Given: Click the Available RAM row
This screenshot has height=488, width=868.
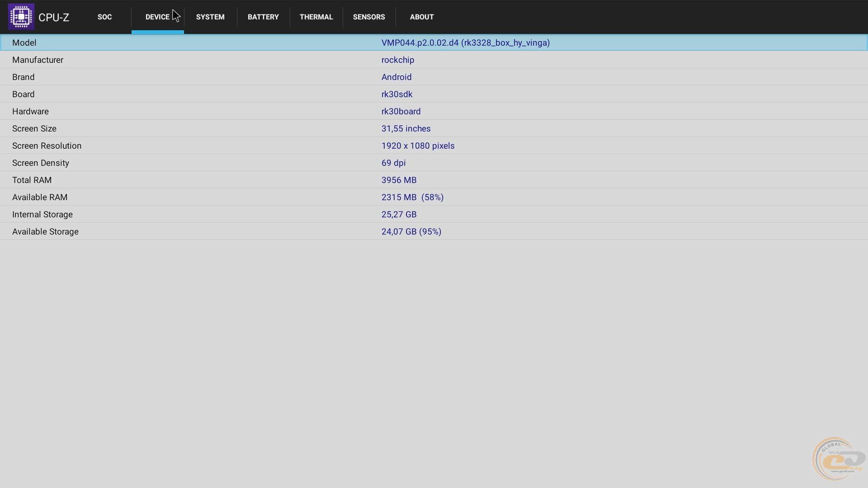Looking at the screenshot, I should pos(434,197).
